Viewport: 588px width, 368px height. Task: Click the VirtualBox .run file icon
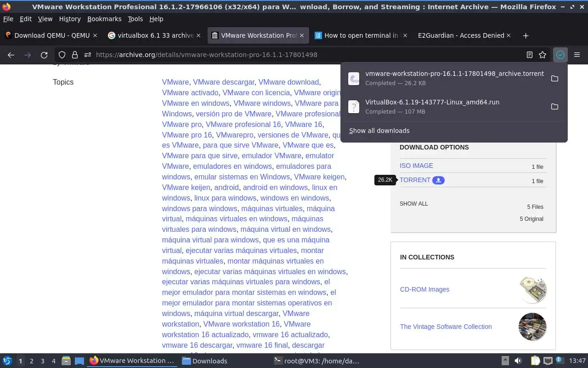[354, 107]
